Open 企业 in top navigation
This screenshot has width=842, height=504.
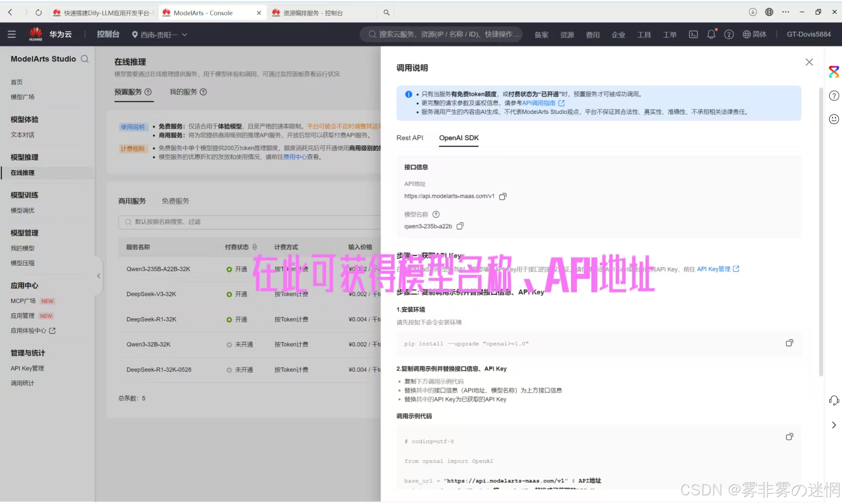click(x=618, y=35)
